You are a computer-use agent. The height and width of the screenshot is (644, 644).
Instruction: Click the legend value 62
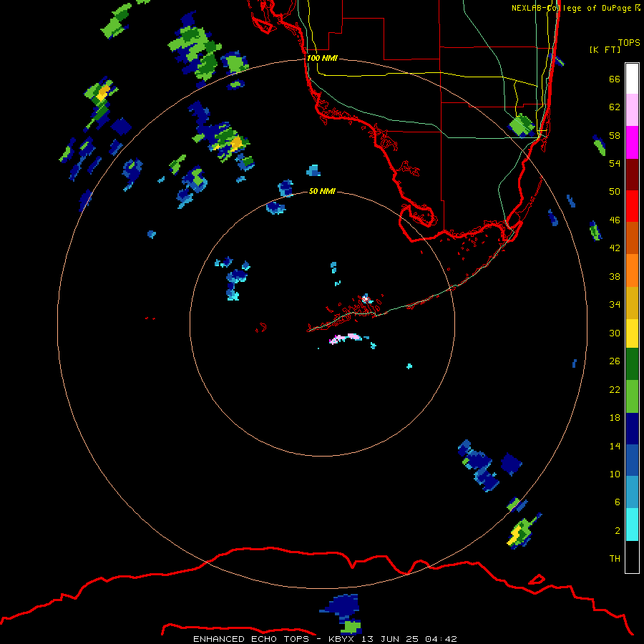point(615,107)
